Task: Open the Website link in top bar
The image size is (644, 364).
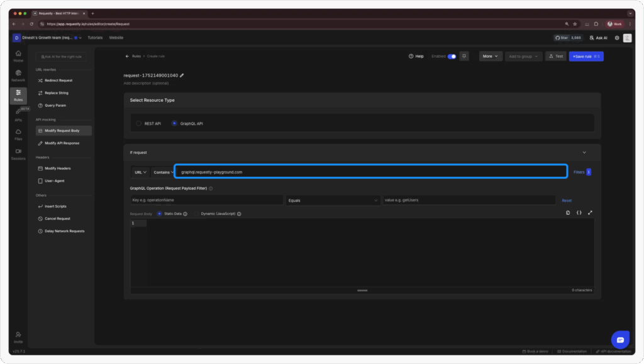Action: coord(116,38)
